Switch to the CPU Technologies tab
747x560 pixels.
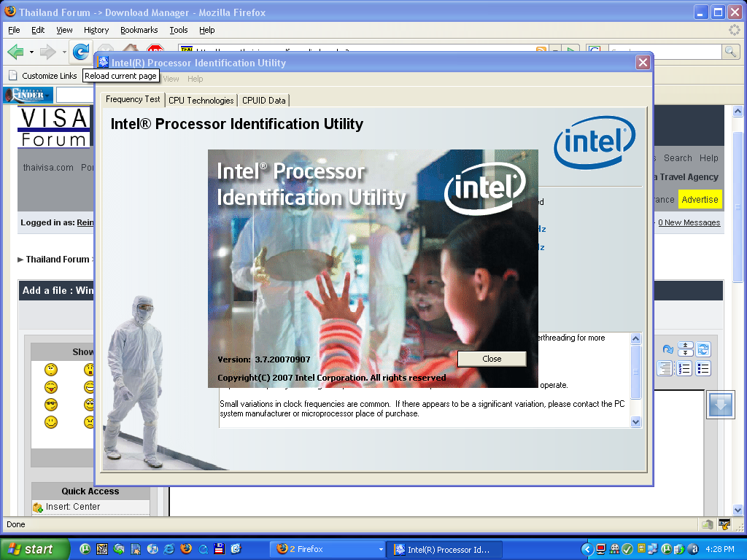(x=201, y=101)
